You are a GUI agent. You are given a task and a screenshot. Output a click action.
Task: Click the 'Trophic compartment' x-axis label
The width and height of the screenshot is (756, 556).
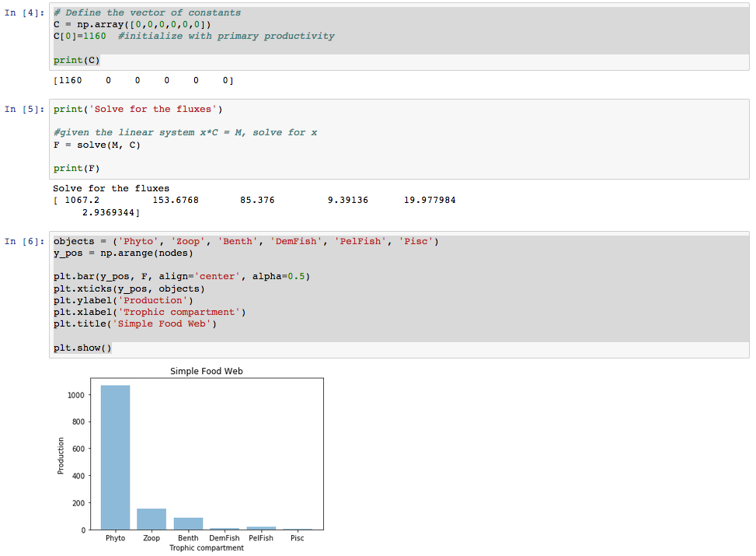tap(207, 548)
